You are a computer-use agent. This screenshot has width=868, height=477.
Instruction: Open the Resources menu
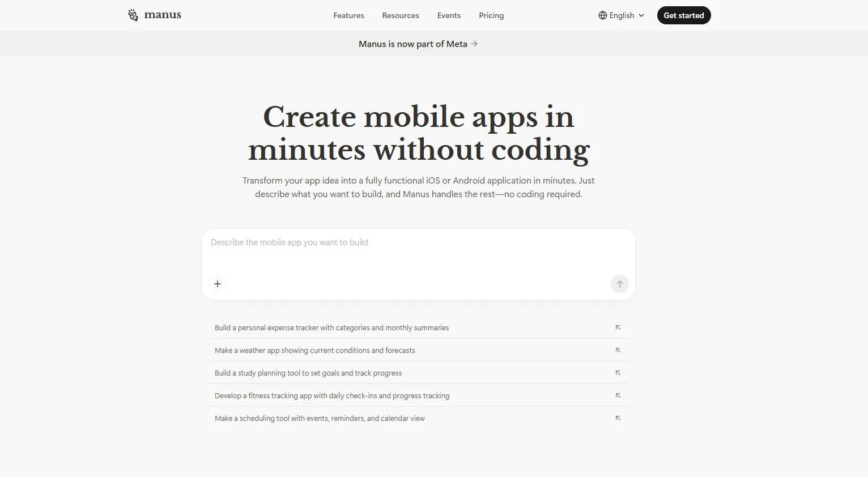[401, 15]
